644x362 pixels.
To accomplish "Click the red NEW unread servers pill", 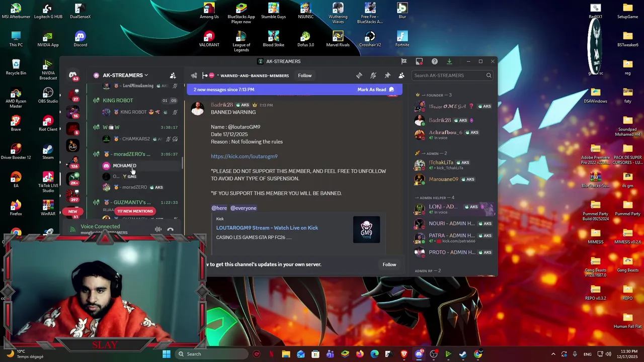I will pos(72,211).
